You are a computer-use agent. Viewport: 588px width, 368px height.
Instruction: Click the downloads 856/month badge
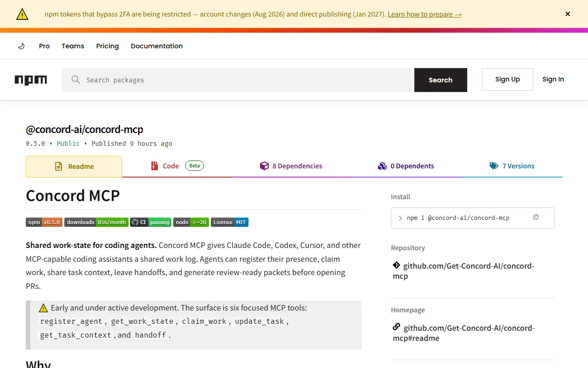[x=96, y=222]
